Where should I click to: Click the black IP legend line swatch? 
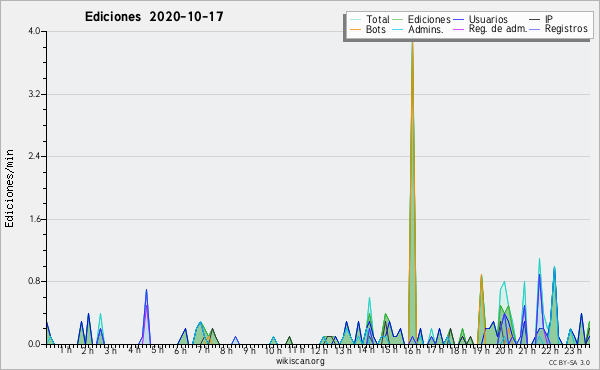(x=534, y=20)
